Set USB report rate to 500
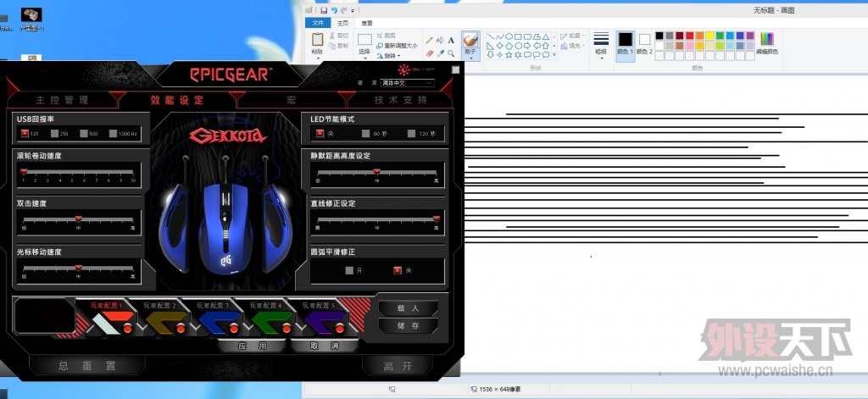This screenshot has width=868, height=399. point(84,133)
